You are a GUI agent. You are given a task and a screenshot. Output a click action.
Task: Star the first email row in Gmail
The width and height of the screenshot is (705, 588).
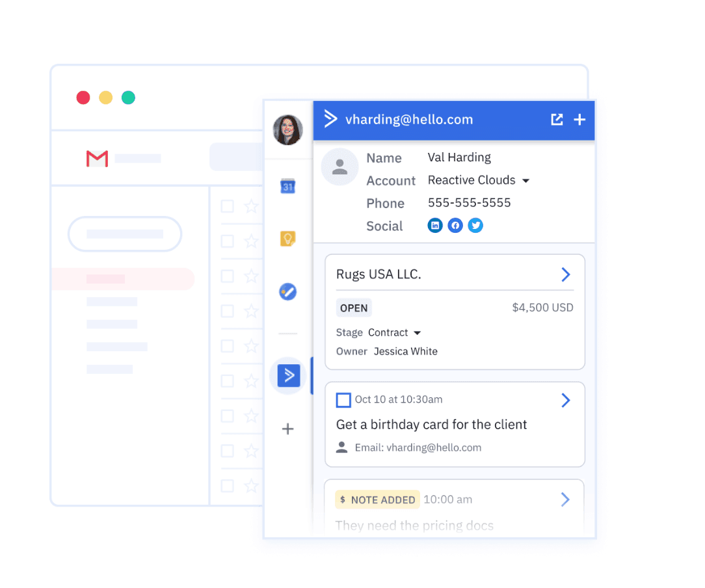coord(251,206)
